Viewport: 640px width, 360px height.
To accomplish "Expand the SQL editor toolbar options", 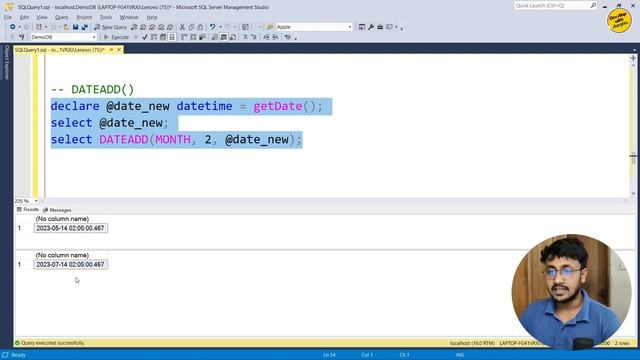I will point(296,38).
